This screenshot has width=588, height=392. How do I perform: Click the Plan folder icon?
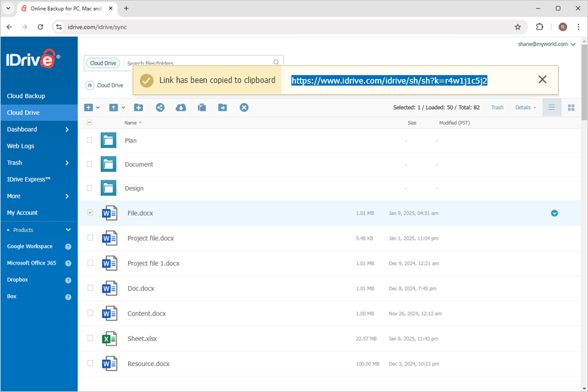(x=108, y=140)
